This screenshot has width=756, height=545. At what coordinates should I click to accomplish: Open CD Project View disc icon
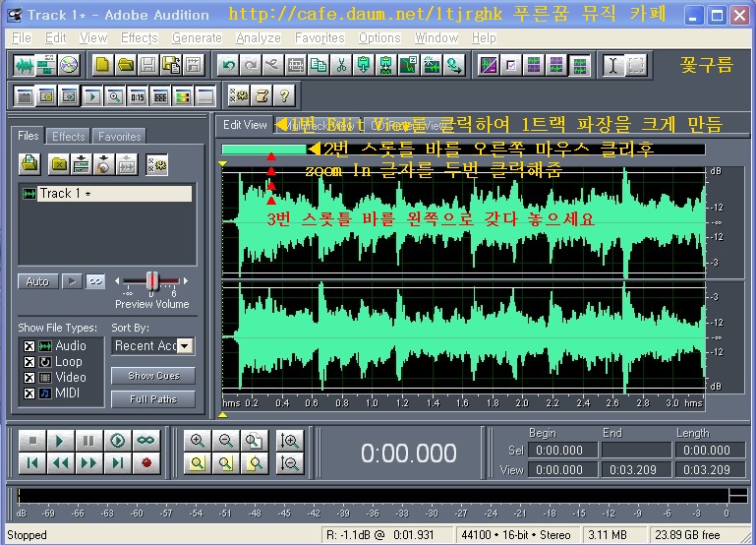click(69, 65)
